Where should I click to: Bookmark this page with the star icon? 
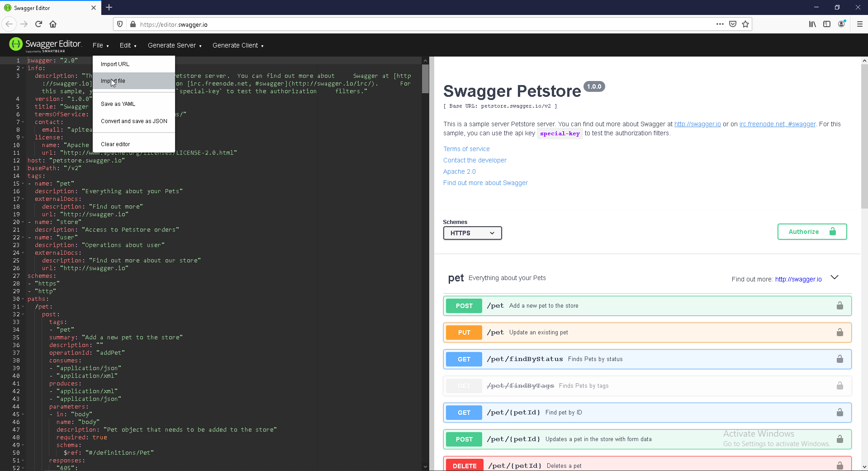745,24
